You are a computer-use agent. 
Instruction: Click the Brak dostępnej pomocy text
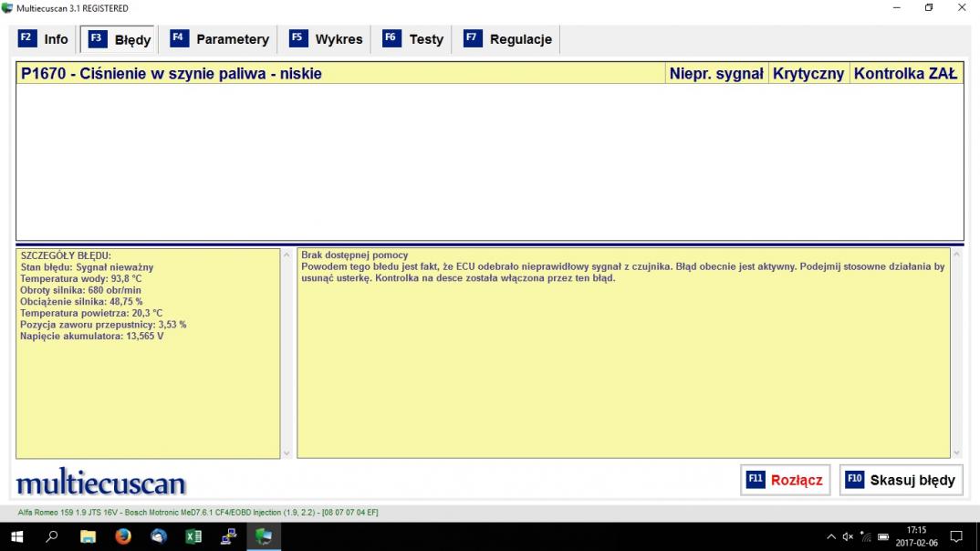[x=354, y=255]
